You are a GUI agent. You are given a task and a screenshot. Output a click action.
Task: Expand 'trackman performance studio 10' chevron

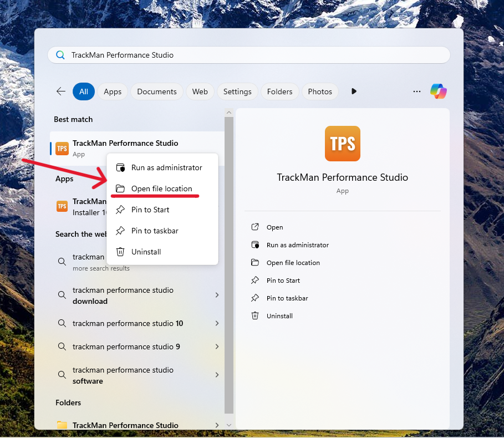[217, 323]
